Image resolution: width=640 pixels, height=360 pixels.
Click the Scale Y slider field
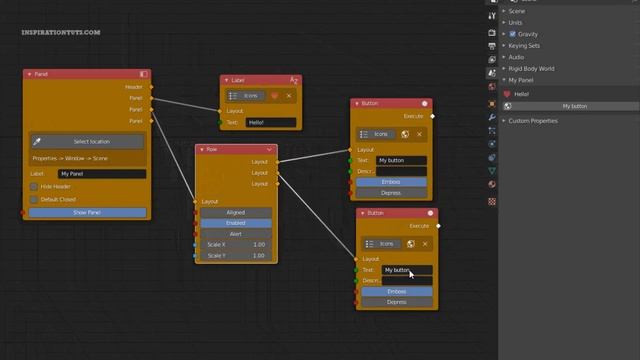click(x=236, y=256)
